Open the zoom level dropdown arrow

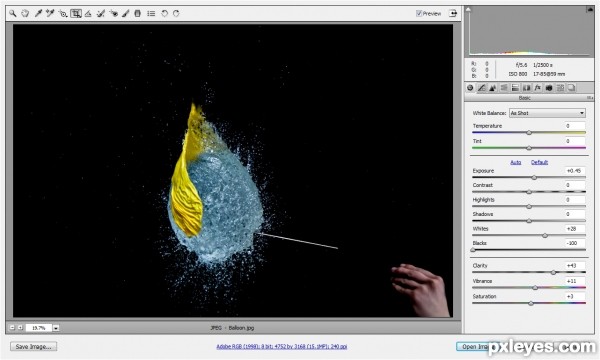[56, 328]
